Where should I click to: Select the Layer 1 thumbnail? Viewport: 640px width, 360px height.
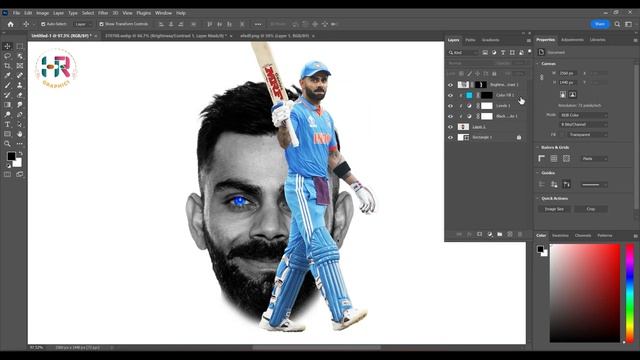[463, 127]
